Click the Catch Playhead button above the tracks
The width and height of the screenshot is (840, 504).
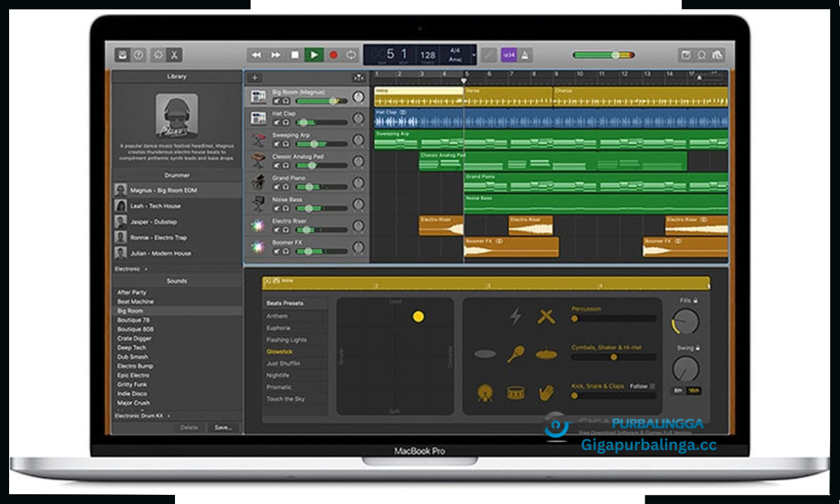(x=359, y=78)
